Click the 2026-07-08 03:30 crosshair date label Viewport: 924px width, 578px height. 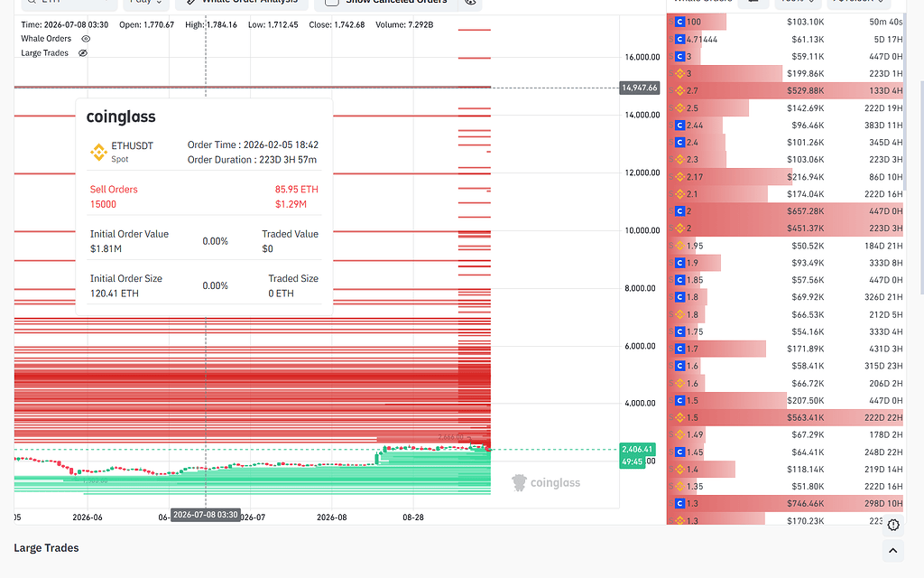click(206, 515)
